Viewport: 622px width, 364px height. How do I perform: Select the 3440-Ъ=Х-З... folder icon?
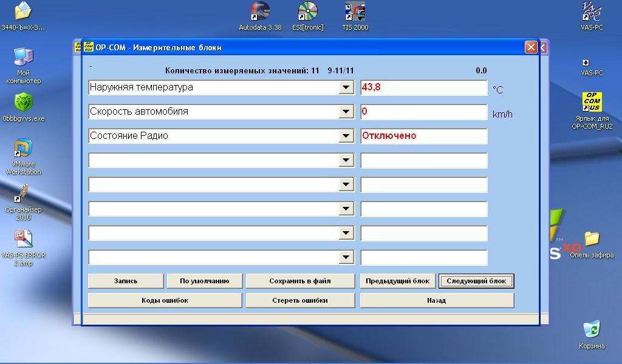pyautogui.click(x=23, y=16)
